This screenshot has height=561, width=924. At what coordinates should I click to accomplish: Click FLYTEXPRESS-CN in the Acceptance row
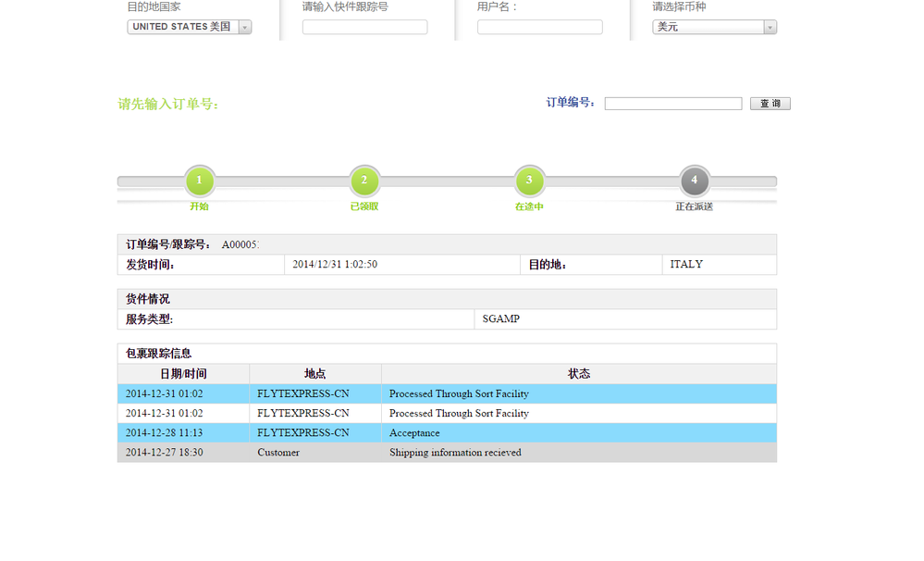click(x=302, y=433)
